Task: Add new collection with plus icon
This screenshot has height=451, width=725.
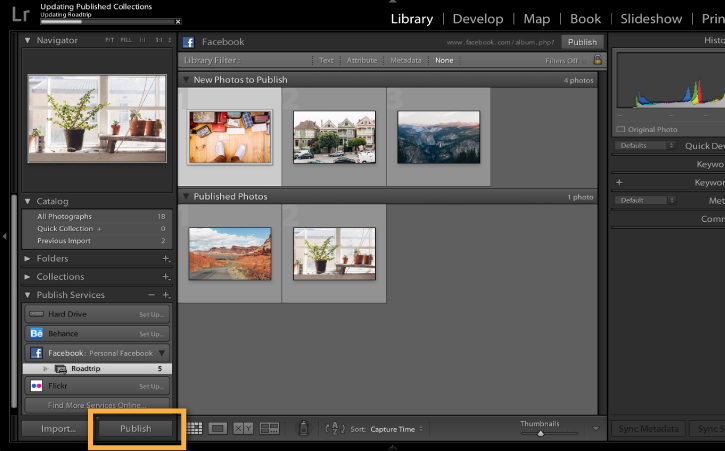Action: [166, 277]
